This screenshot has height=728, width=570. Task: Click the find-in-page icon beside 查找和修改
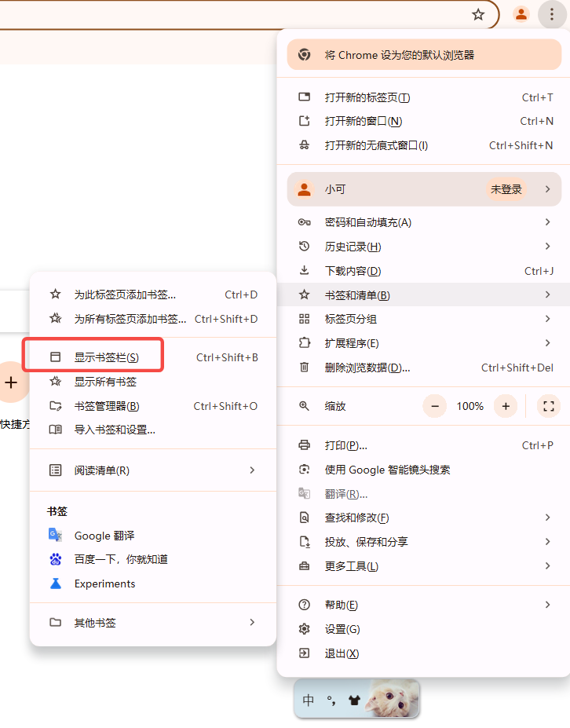point(304,518)
